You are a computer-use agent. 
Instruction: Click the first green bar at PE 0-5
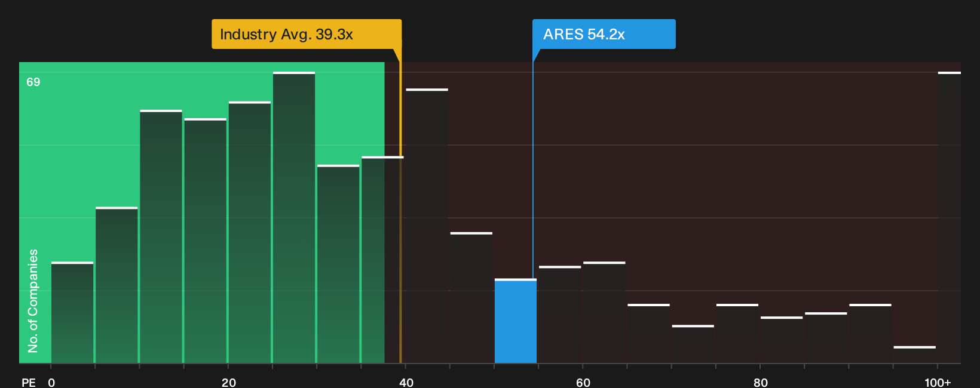[72, 313]
